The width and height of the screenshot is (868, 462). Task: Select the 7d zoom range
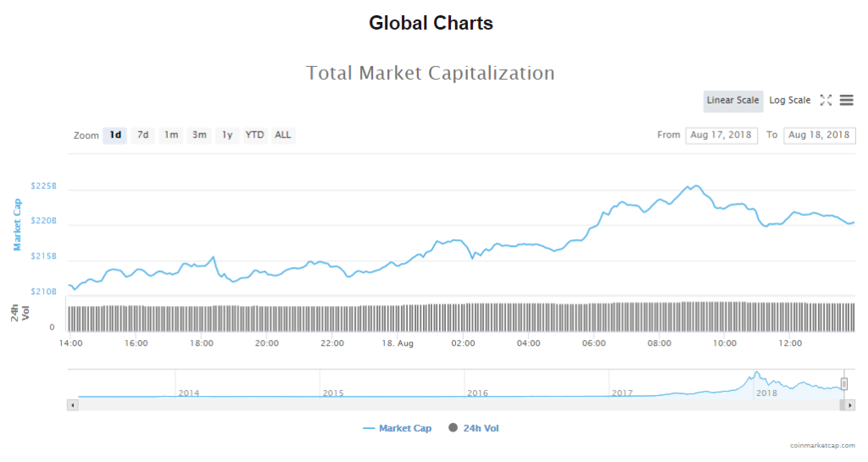pyautogui.click(x=143, y=135)
